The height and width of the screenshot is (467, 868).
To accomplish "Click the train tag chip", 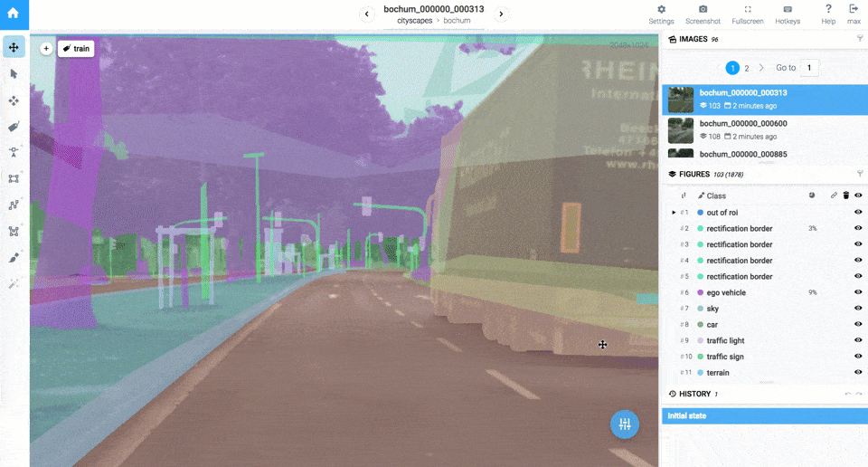I will point(76,49).
